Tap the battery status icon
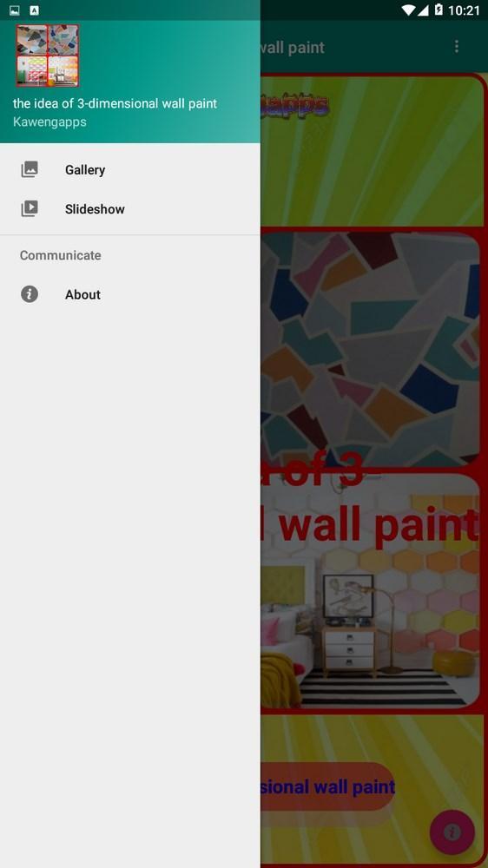 tap(439, 10)
